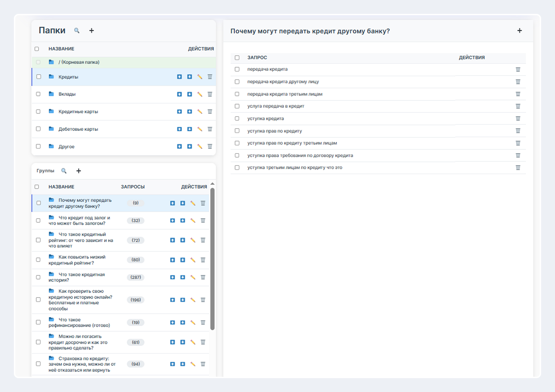Open the Кредитные карты folder
The height and width of the screenshot is (392, 555).
[78, 112]
